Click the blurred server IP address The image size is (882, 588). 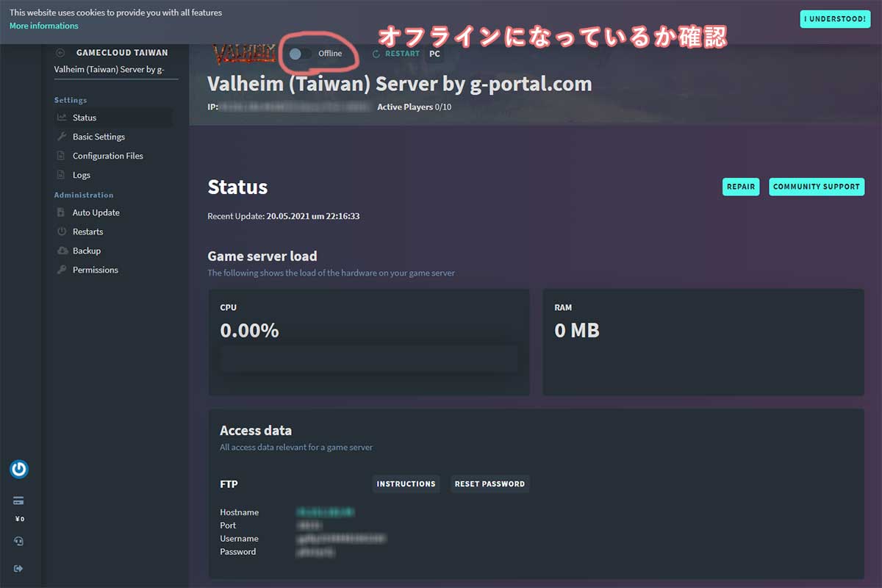pyautogui.click(x=295, y=107)
